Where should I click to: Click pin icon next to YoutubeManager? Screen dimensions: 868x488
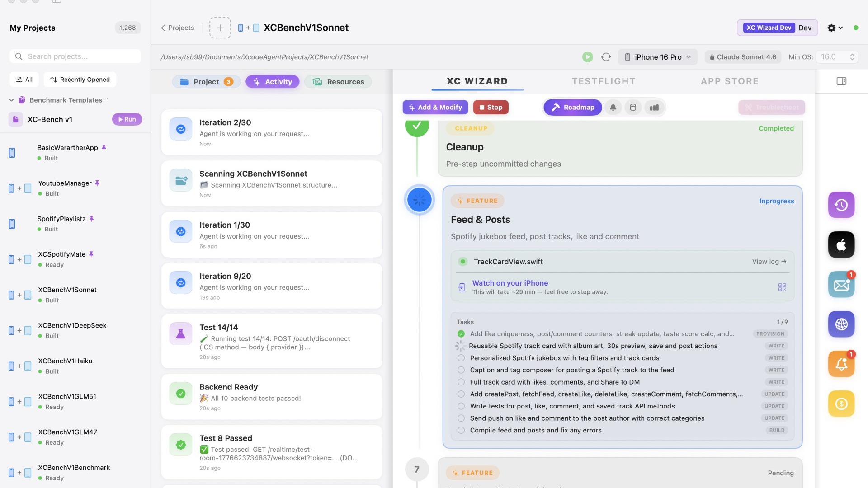tap(97, 183)
